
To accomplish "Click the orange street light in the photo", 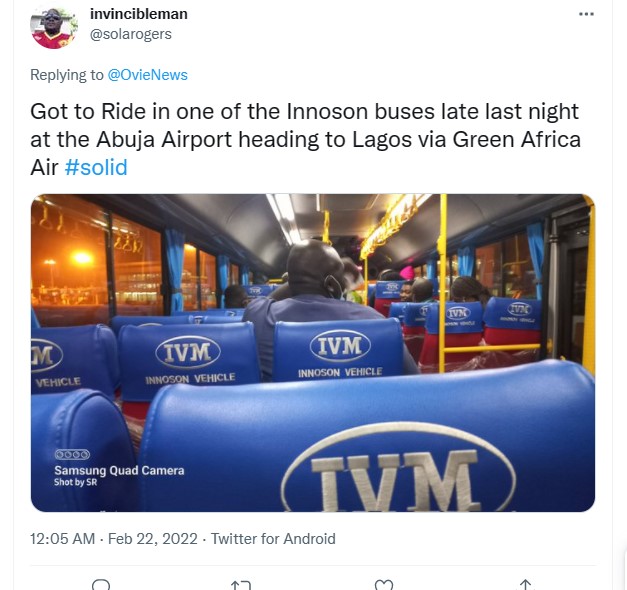I will (x=82, y=258).
